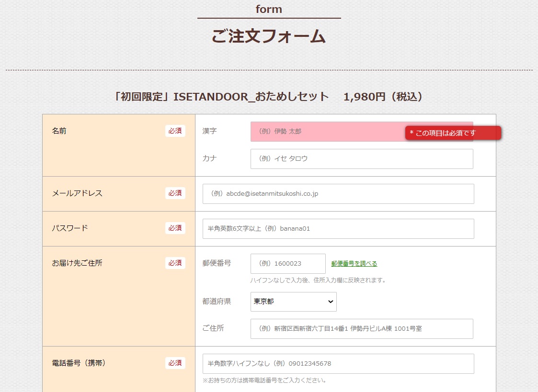Image resolution: width=538 pixels, height=392 pixels.
Task: Click the 必須 badge beside 電話番号
Action: 175,363
